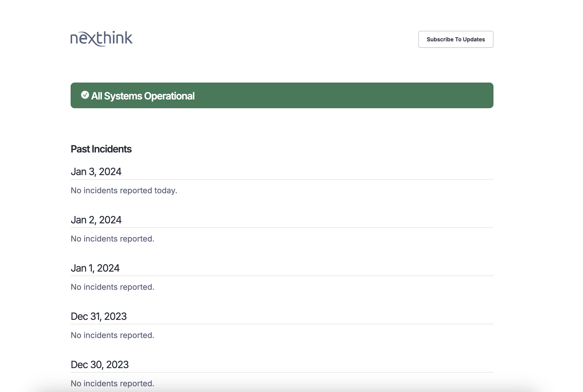
Task: Click 'No incidents reported' under Jan 2
Action: pyautogui.click(x=112, y=239)
